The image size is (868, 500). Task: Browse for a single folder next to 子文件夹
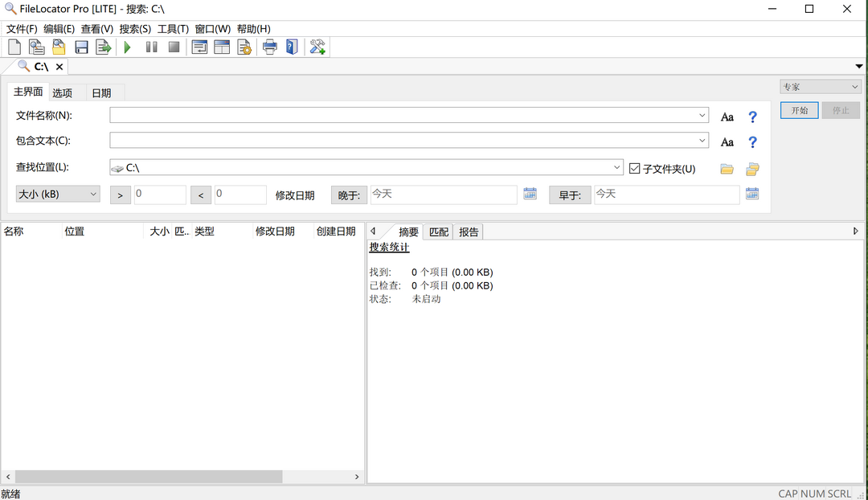click(x=727, y=169)
